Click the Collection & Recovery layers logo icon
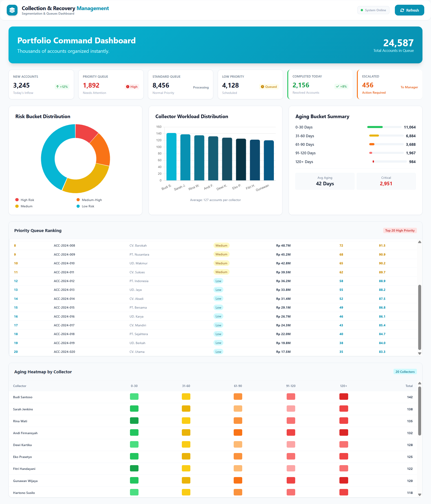The width and height of the screenshot is (431, 504). tap(12, 10)
